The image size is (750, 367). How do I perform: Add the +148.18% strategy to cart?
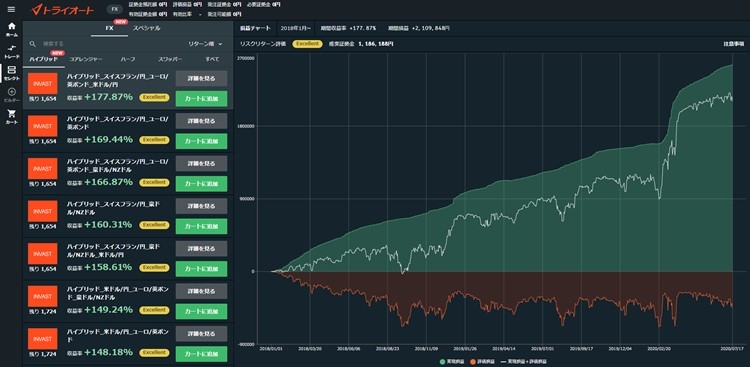pyautogui.click(x=201, y=354)
